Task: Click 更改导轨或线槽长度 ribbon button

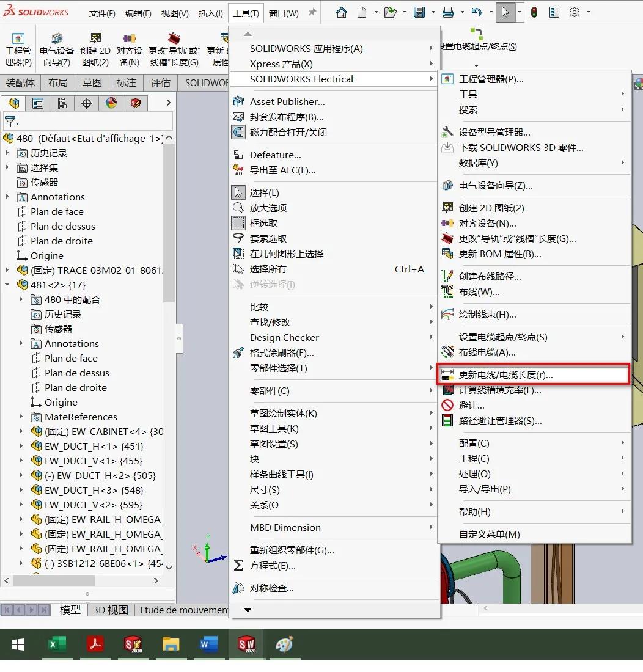Action: [174, 49]
